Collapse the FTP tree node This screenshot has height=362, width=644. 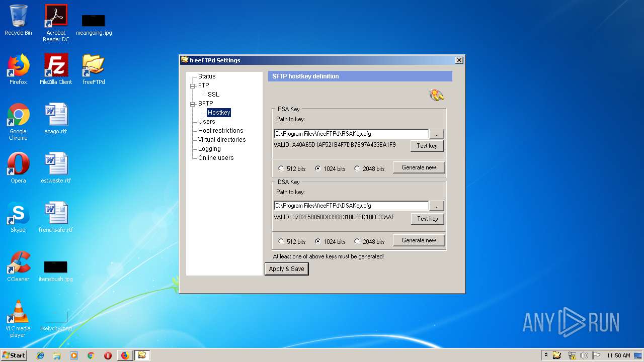[192, 86]
